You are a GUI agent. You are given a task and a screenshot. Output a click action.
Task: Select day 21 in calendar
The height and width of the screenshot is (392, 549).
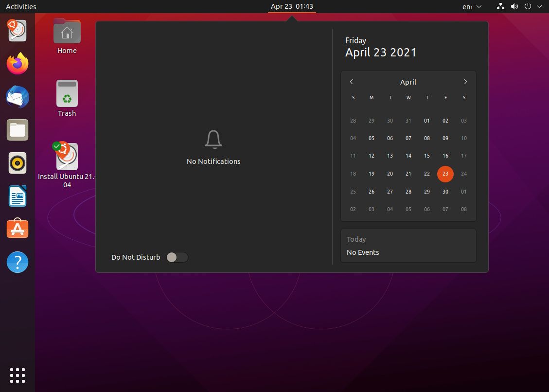(408, 174)
